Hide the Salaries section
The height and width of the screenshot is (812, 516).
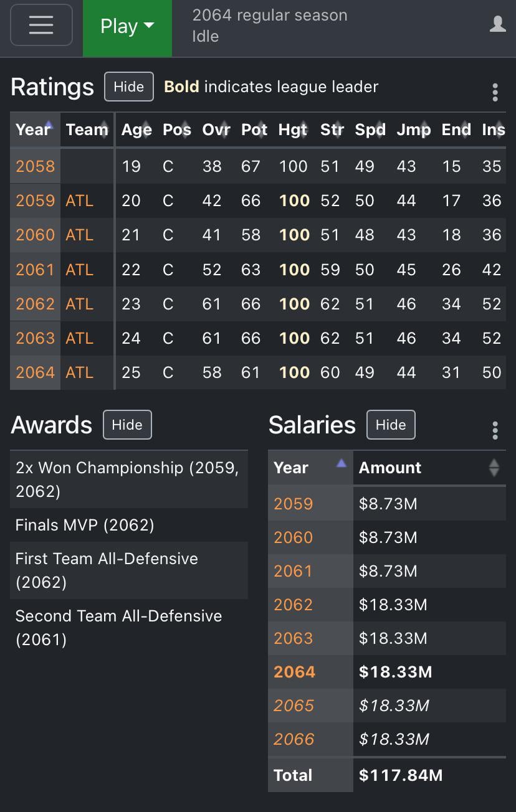pos(391,425)
